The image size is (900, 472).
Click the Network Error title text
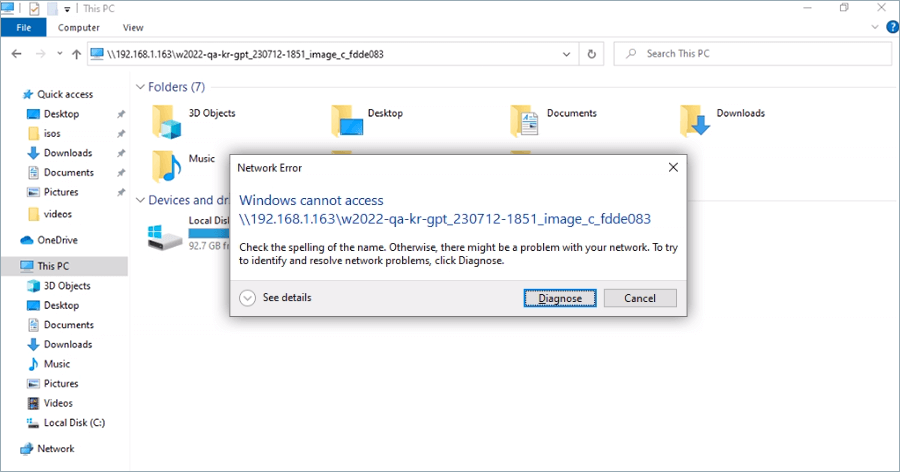tap(270, 168)
